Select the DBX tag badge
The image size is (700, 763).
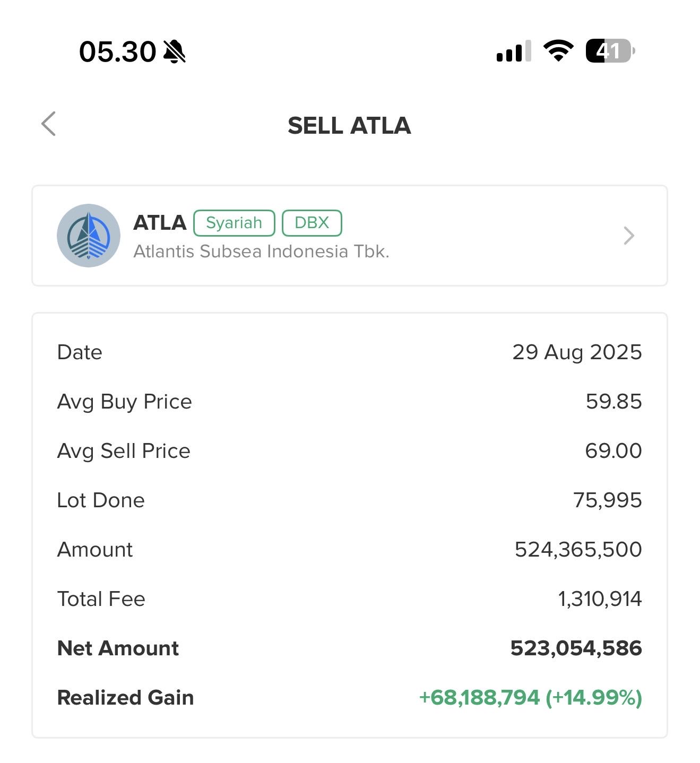pyautogui.click(x=312, y=223)
